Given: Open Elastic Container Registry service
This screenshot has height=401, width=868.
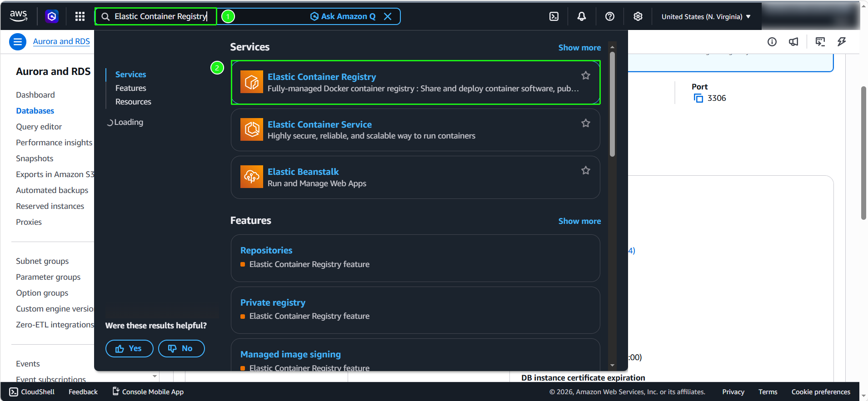Looking at the screenshot, I should click(322, 77).
